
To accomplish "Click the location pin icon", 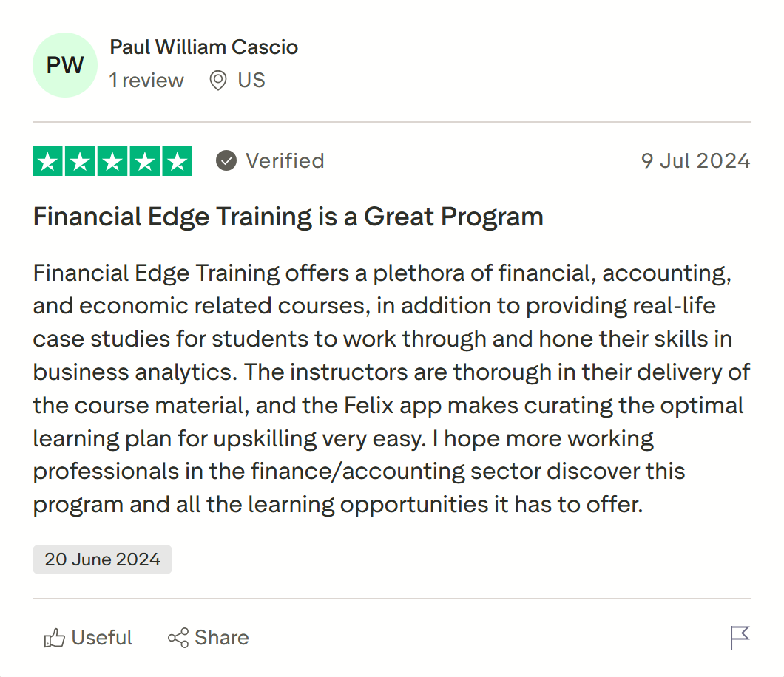I will pos(217,81).
